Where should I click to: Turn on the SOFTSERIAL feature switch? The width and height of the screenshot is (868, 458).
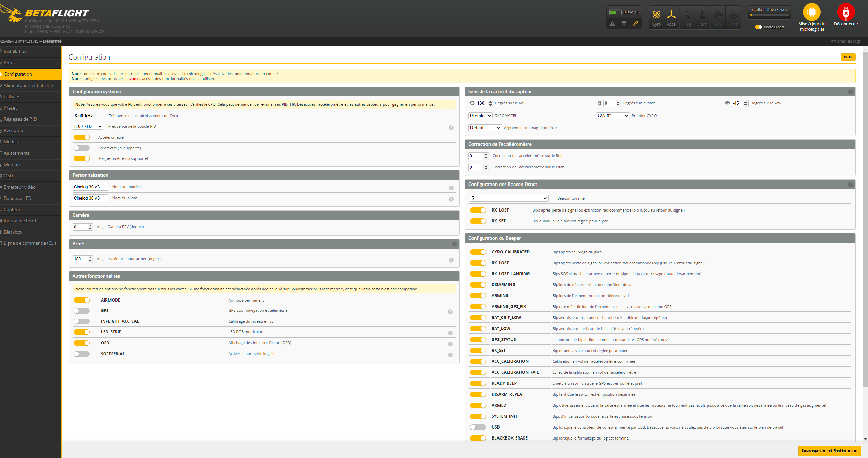[82, 354]
